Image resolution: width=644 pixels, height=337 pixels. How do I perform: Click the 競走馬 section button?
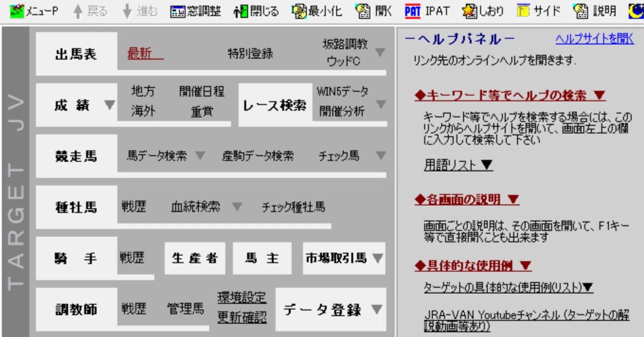click(x=76, y=156)
